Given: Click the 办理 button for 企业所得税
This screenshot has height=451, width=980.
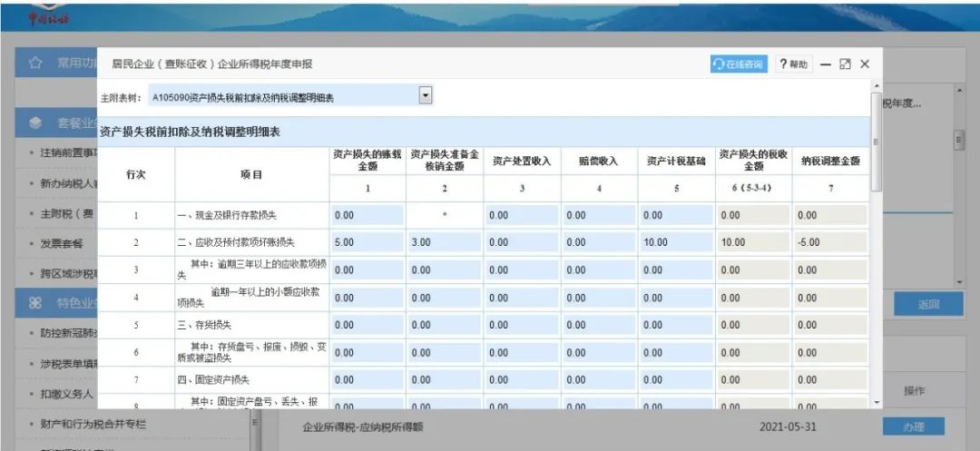Looking at the screenshot, I should point(913,427).
